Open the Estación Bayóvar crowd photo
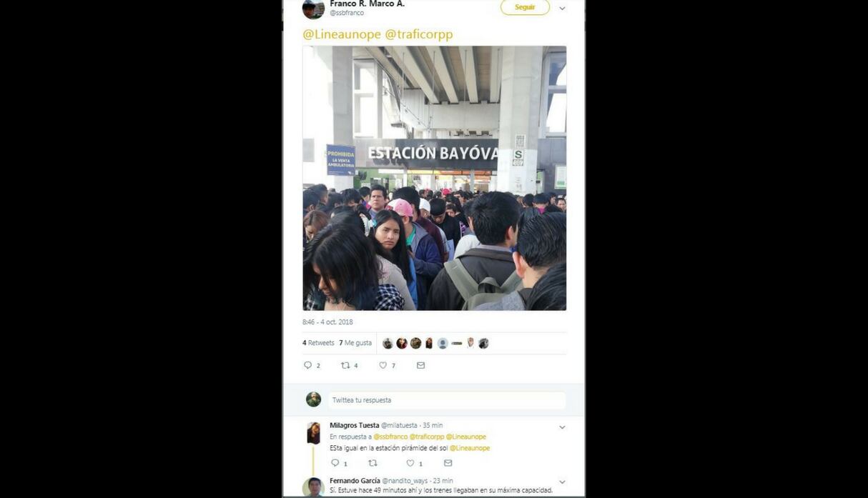The width and height of the screenshot is (868, 498). 435,178
